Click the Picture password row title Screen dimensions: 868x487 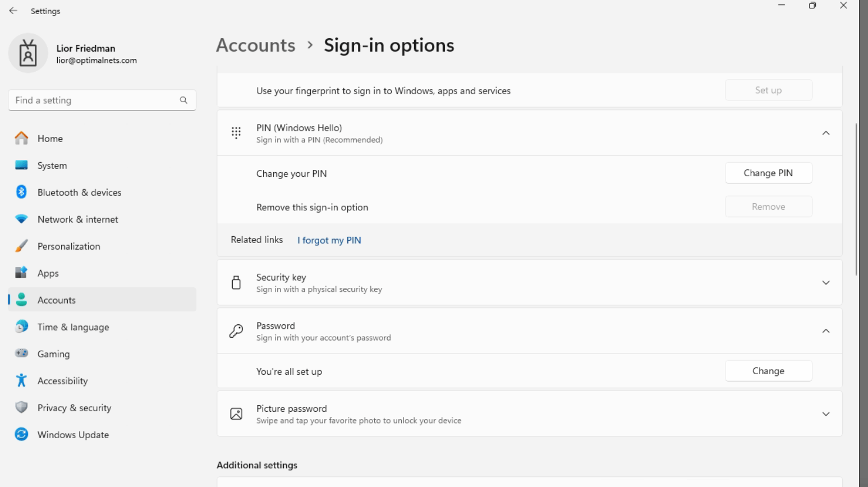click(x=291, y=408)
